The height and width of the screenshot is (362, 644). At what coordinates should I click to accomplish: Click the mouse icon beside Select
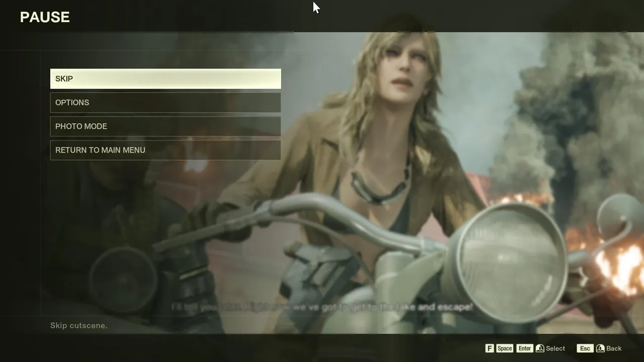[x=540, y=348]
